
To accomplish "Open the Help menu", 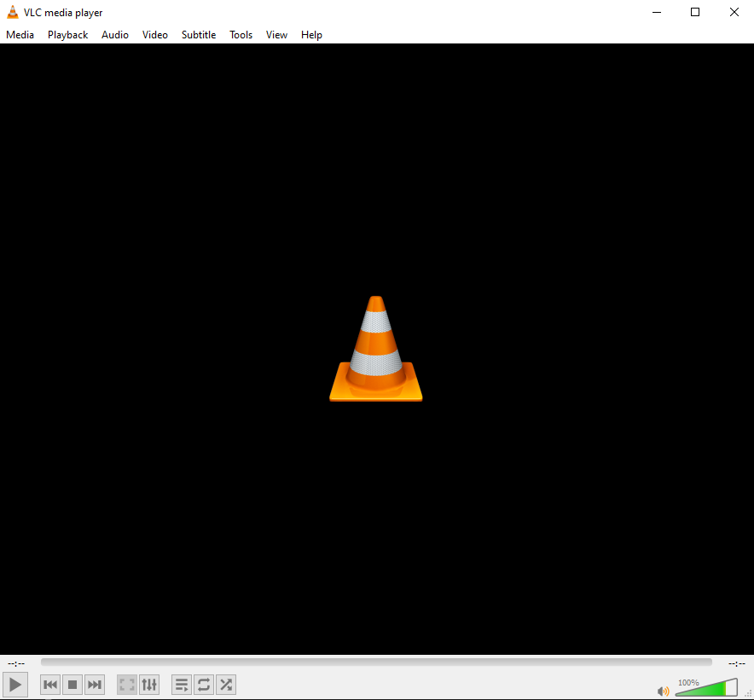I will pos(311,35).
